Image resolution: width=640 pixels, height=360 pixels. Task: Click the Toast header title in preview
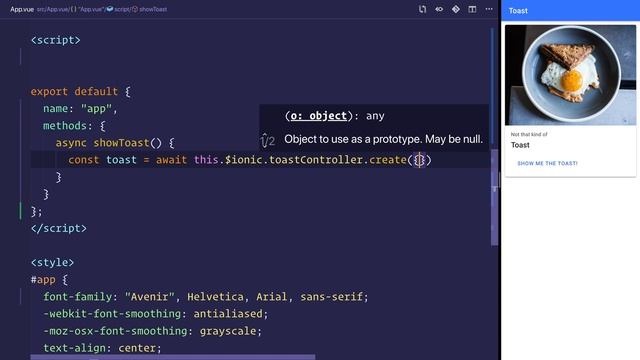click(518, 11)
